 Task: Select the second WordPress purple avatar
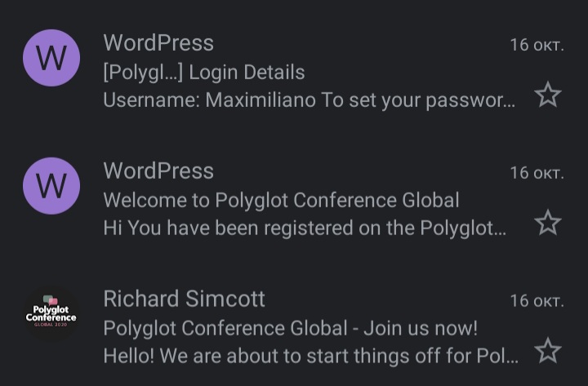tap(51, 186)
